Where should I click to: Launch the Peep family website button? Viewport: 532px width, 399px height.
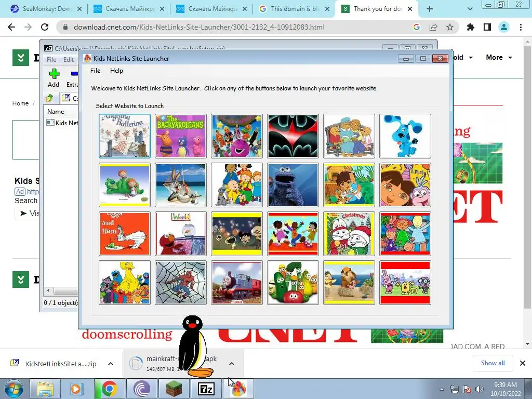[x=405, y=234]
